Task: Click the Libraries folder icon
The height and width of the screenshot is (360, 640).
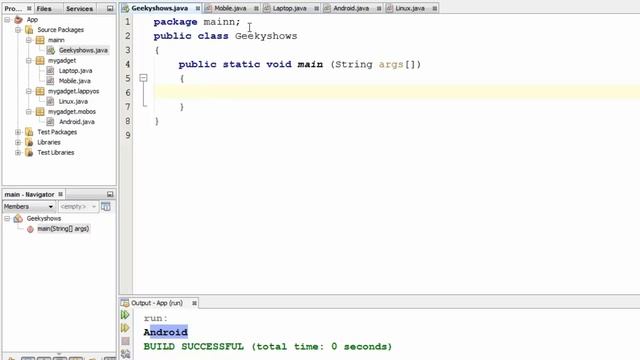Action: 29,142
